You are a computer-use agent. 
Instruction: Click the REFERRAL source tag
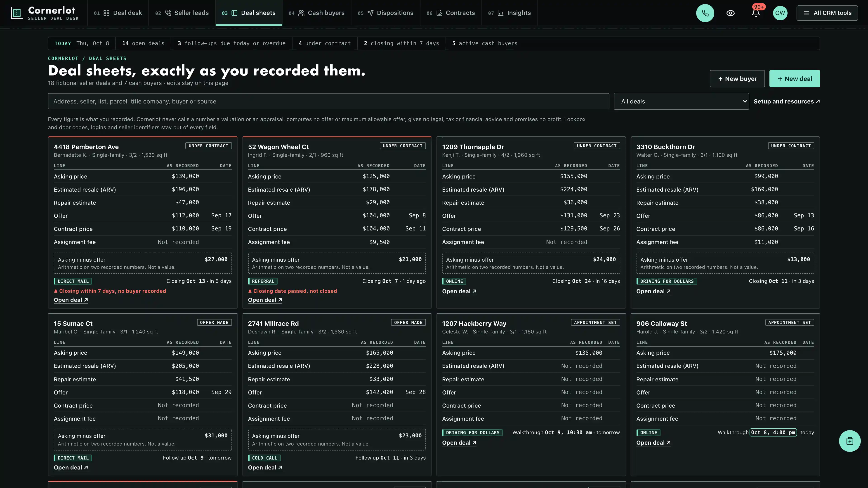pos(262,281)
